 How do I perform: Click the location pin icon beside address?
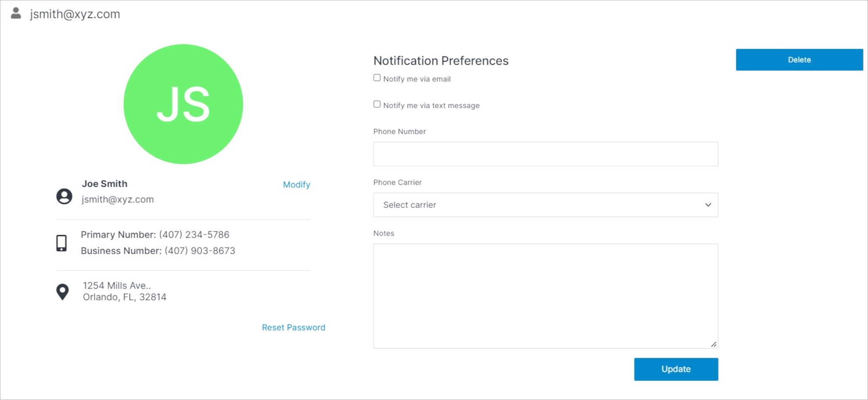(x=62, y=292)
